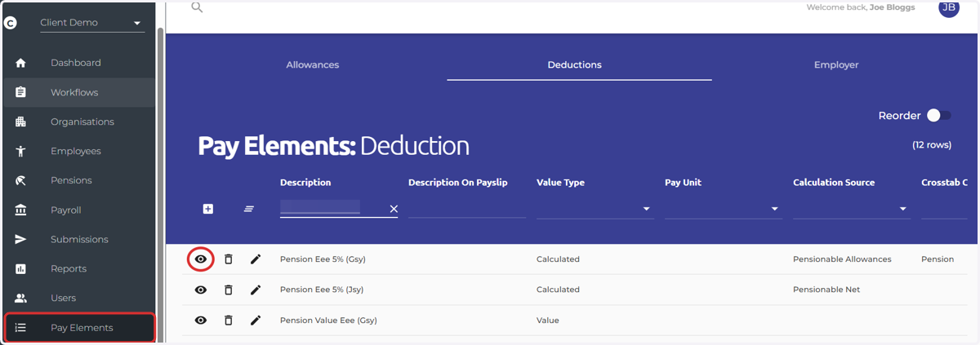
Task: Click the Submissions send arrow icon
Action: [x=20, y=239]
